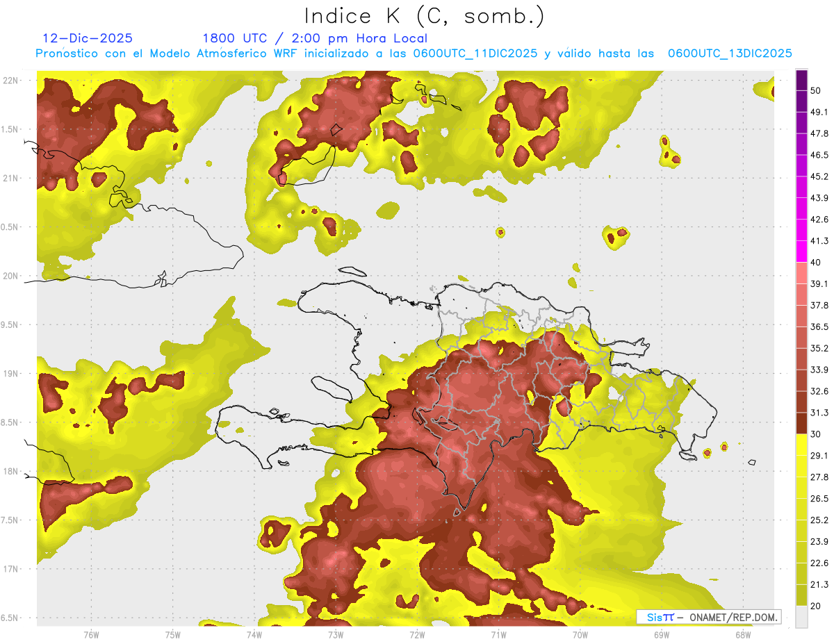This screenshot has height=644, width=834.
Task: Click the colorbar value 35.2
Action: (x=819, y=348)
